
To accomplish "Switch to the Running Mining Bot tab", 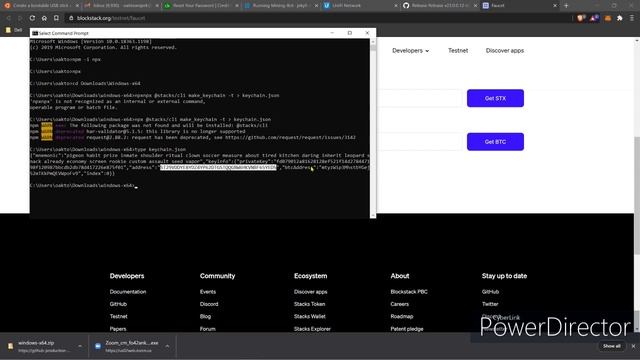I will 281,6.
